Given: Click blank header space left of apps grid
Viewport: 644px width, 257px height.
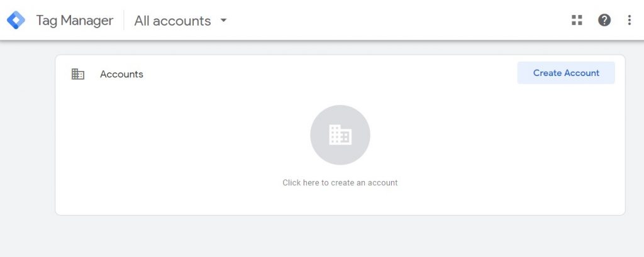Looking at the screenshot, I should (x=411, y=20).
